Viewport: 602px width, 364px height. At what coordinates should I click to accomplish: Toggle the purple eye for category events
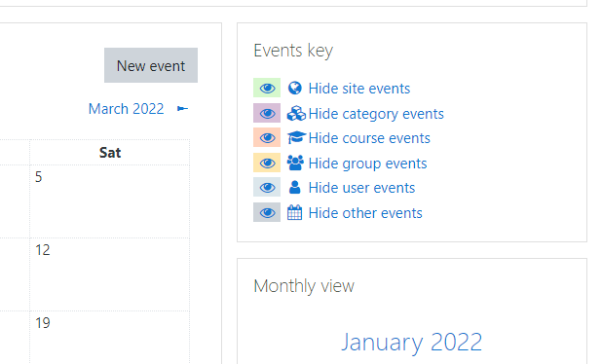(x=267, y=113)
